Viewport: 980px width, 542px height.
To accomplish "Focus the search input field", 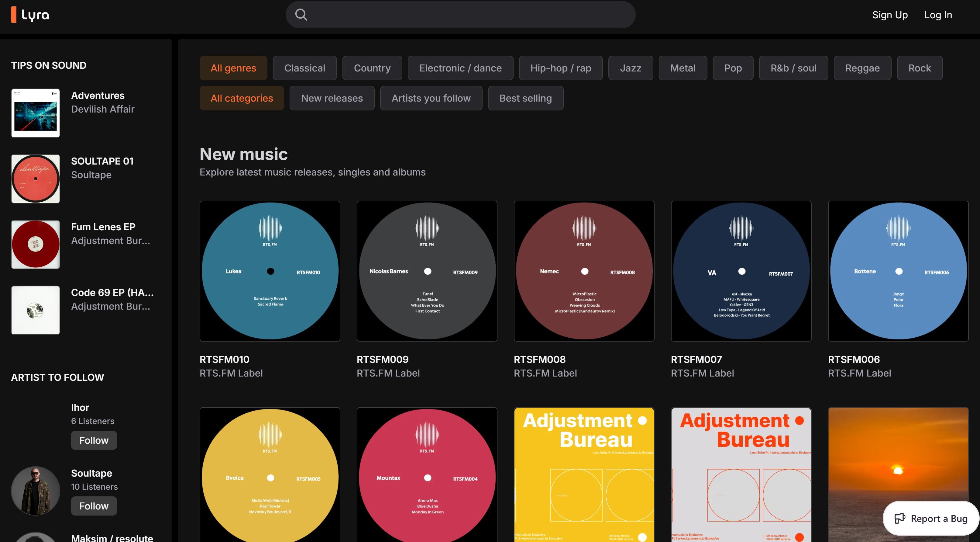I will [x=460, y=15].
